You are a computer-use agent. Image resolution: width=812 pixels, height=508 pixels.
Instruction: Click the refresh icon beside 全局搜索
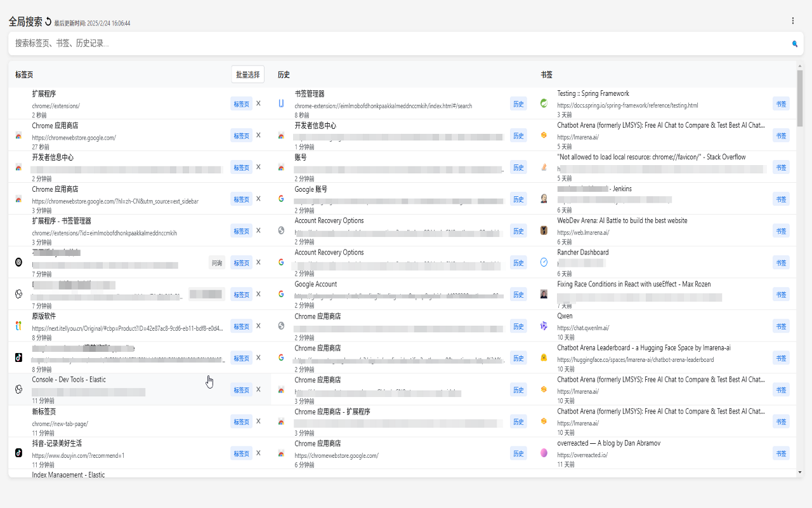click(48, 22)
